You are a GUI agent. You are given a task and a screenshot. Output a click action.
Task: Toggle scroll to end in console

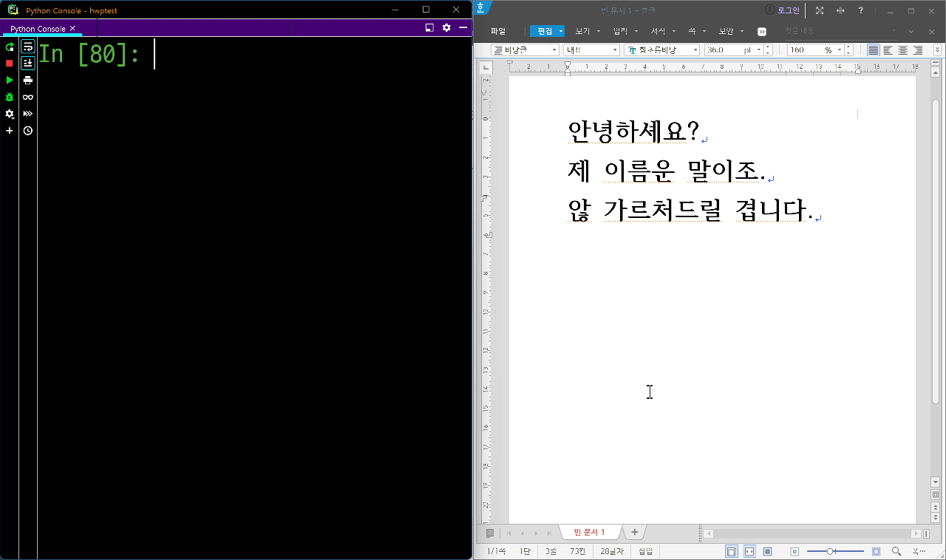[28, 64]
